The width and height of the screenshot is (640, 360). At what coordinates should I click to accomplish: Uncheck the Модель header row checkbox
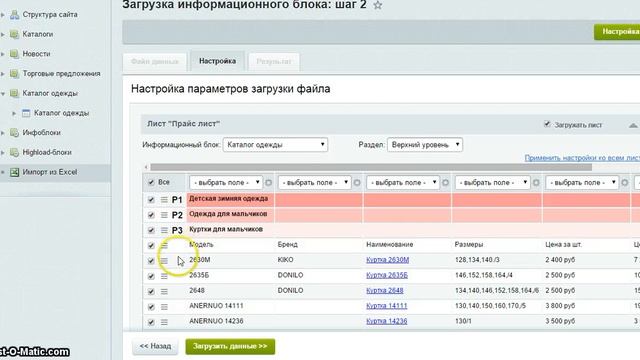click(151, 246)
